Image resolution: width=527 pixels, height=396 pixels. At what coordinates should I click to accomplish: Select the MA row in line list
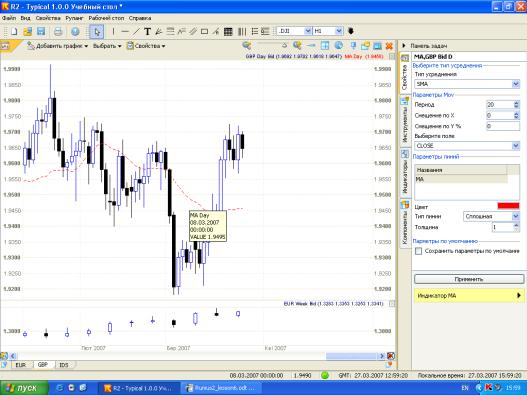(461, 179)
